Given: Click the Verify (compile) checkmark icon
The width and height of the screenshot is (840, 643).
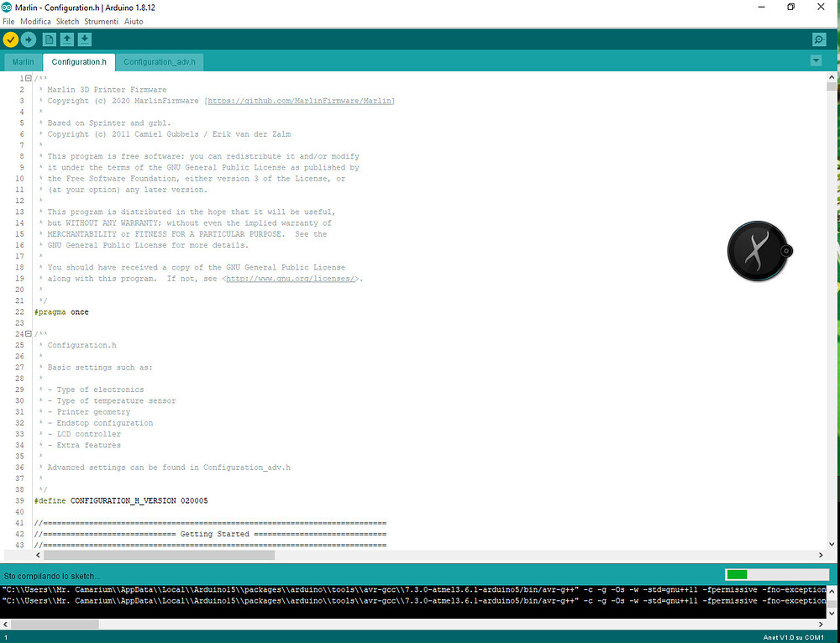Looking at the screenshot, I should pos(11,39).
